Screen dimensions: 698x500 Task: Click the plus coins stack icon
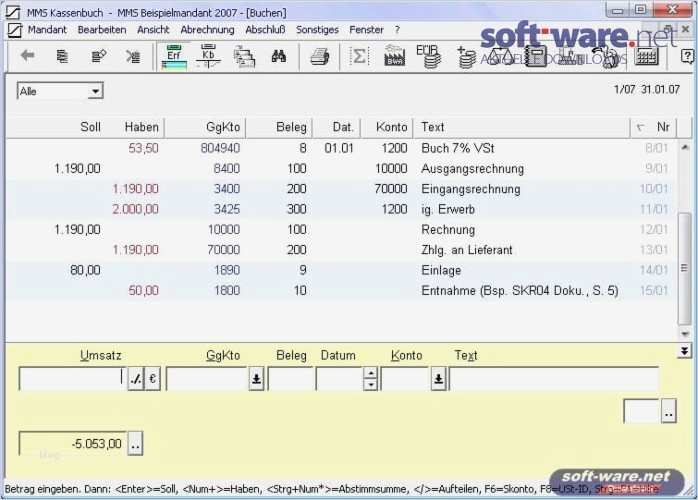pos(466,57)
